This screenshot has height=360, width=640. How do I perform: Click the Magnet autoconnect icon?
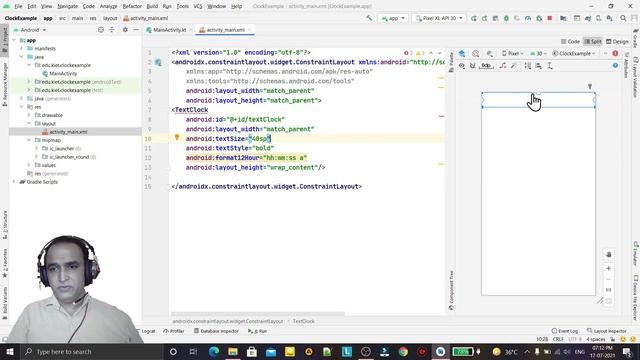coord(473,66)
